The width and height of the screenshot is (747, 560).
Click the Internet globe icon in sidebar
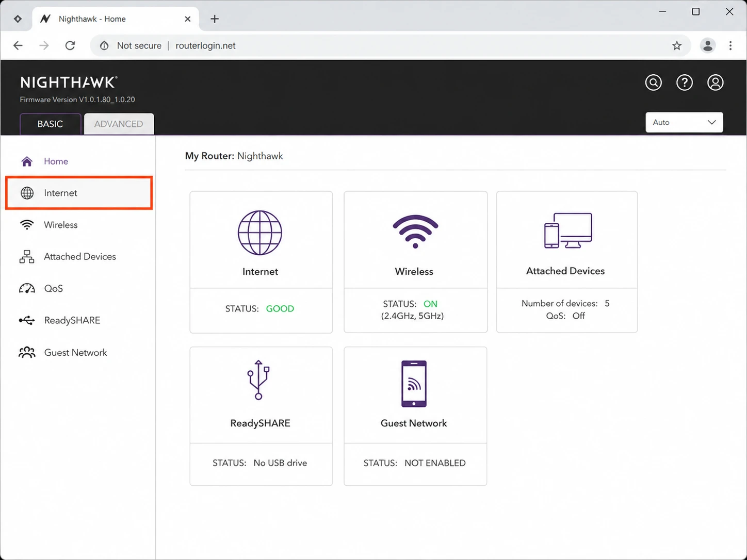pyautogui.click(x=27, y=193)
